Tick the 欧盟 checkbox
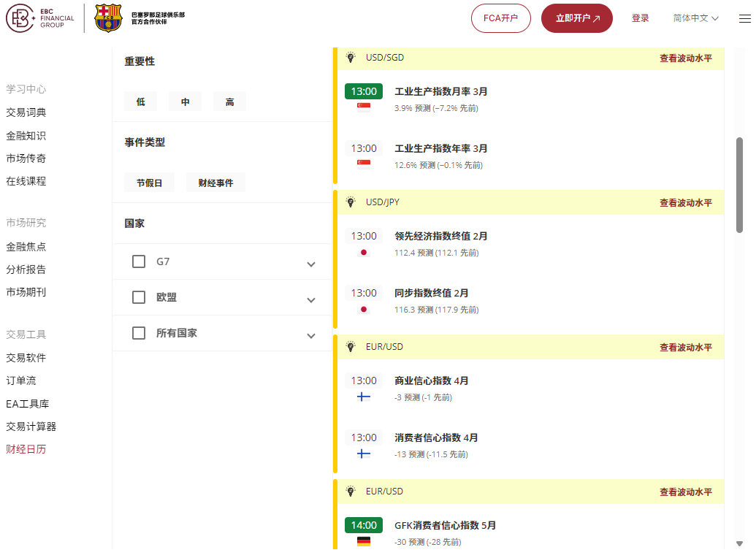 tap(139, 297)
